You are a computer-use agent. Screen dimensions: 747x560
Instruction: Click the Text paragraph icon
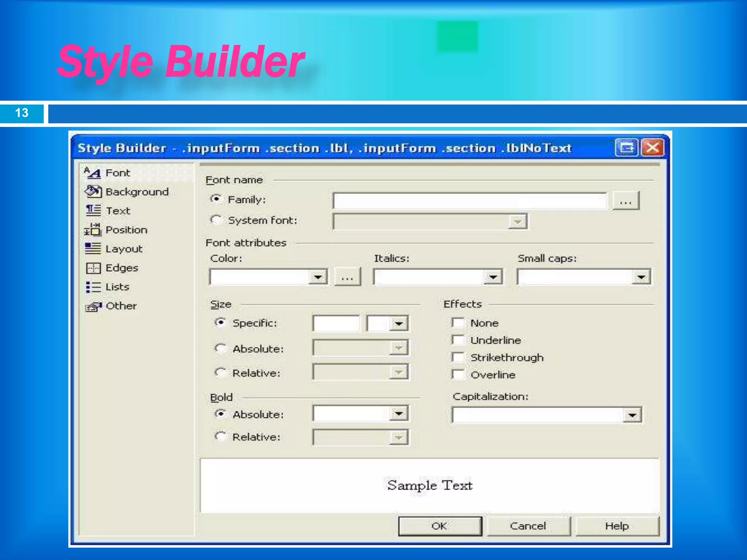(93, 211)
